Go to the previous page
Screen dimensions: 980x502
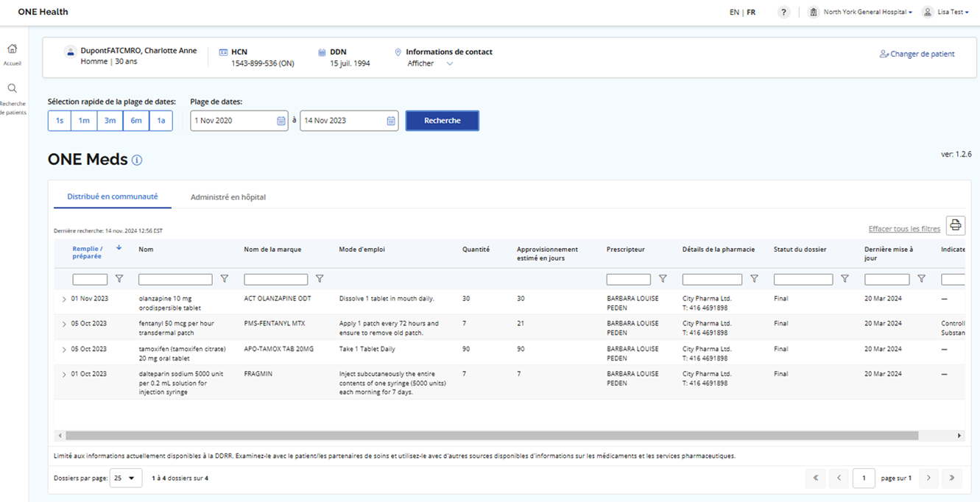pyautogui.click(x=839, y=478)
